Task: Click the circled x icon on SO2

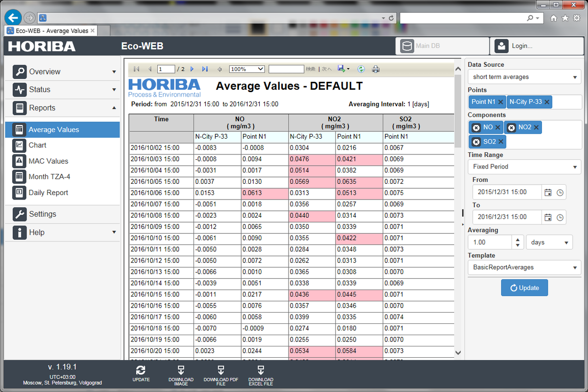Action: (476, 142)
